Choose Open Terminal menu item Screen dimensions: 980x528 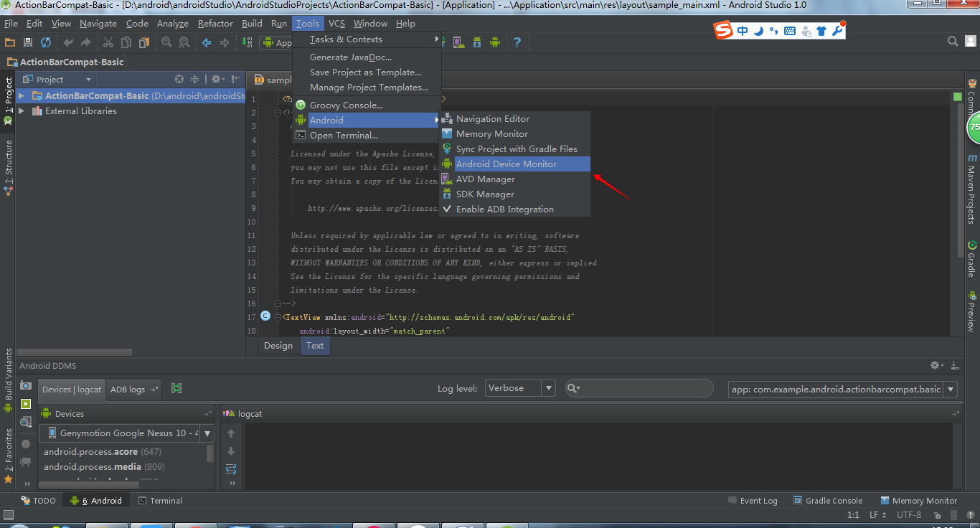[x=367, y=136]
